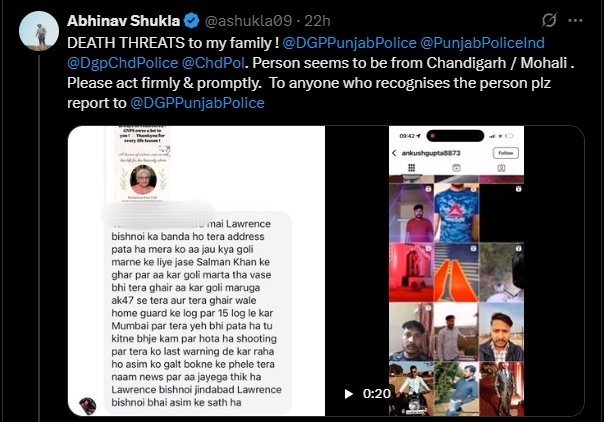604x422 pixels.
Task: Open the Grok slashed-circle icon
Action: coord(549,20)
